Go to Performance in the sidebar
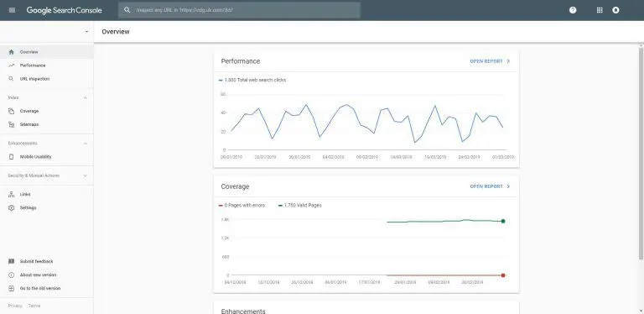Image resolution: width=644 pixels, height=314 pixels. (47, 65)
